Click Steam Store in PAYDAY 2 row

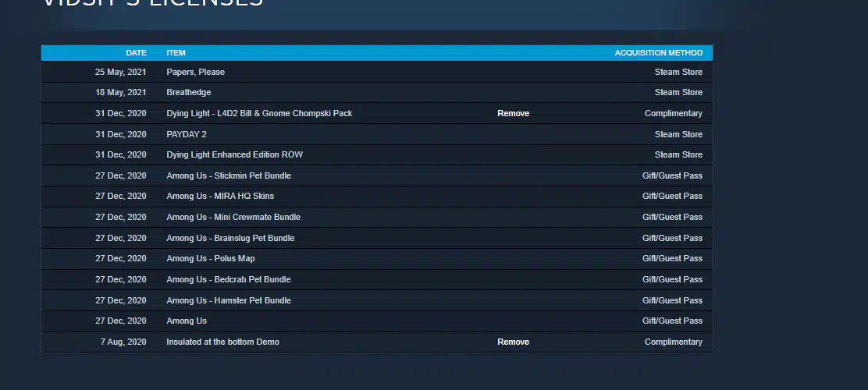tap(678, 134)
